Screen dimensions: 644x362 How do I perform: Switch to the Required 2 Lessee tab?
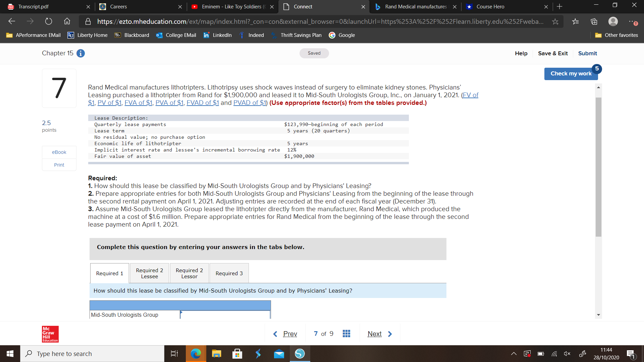coord(149,273)
